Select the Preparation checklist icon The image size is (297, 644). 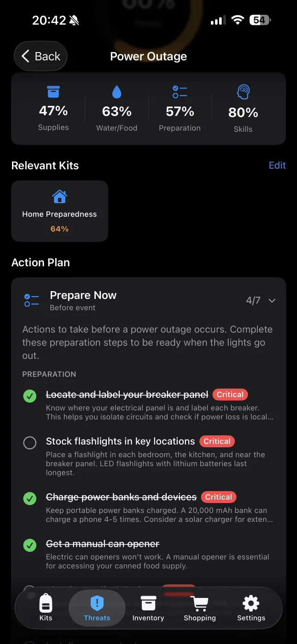(x=180, y=91)
